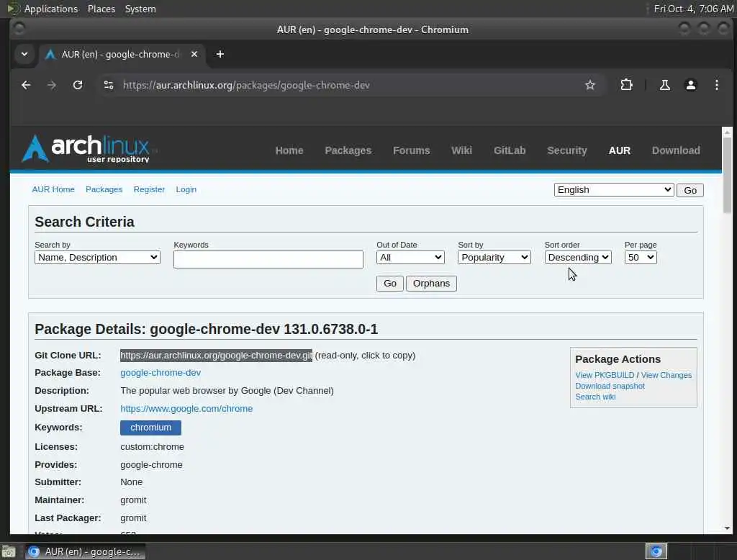Open the AUR nav item
Screen dimensions: 737x560
click(x=619, y=150)
